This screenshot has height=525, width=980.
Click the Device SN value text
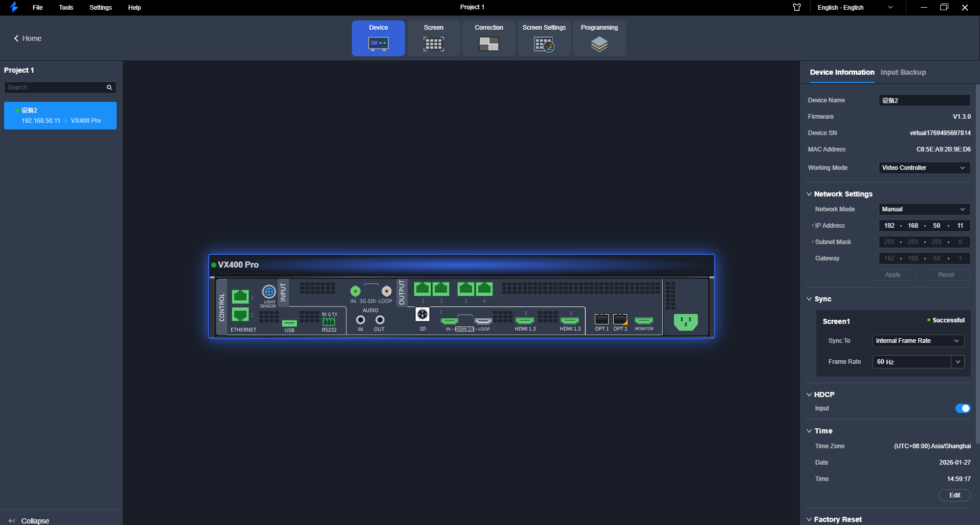[x=940, y=133]
